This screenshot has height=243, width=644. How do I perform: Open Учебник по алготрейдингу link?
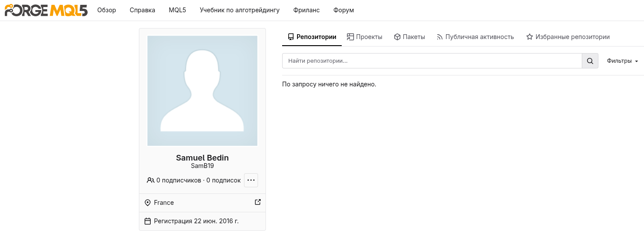point(240,10)
